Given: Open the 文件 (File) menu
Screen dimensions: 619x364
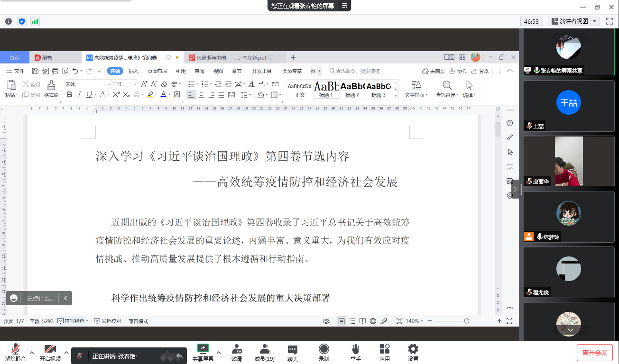Looking at the screenshot, I should pos(15,71).
